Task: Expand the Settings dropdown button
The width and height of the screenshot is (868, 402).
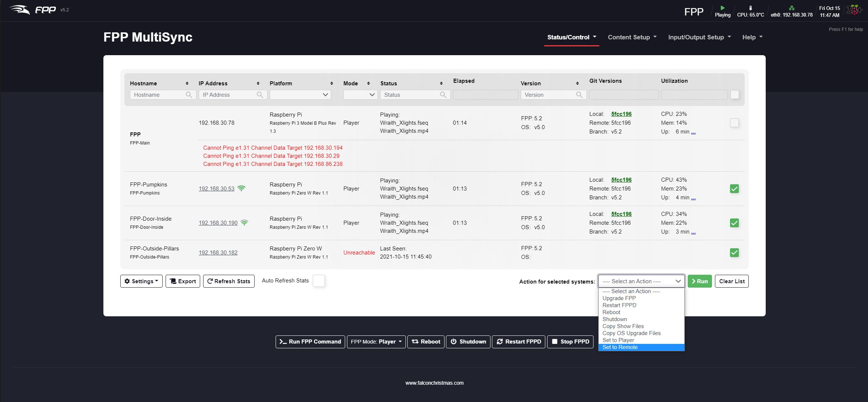Action: (x=141, y=281)
